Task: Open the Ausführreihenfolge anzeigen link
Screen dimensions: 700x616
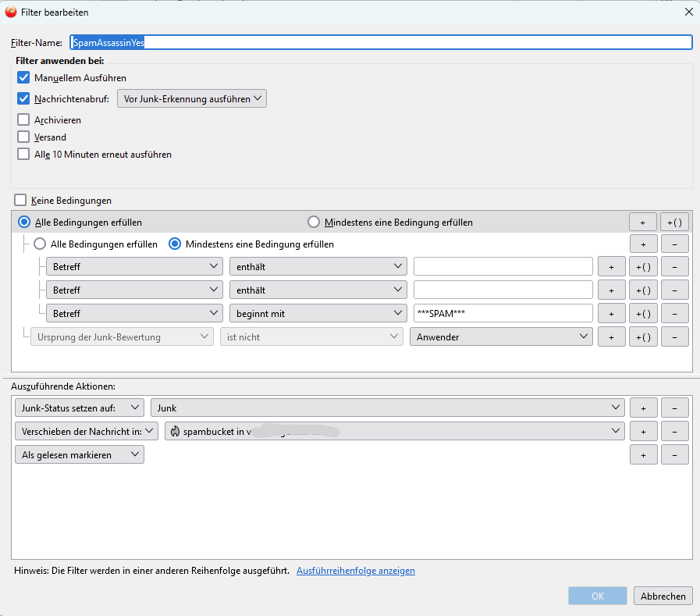Action: pyautogui.click(x=356, y=571)
